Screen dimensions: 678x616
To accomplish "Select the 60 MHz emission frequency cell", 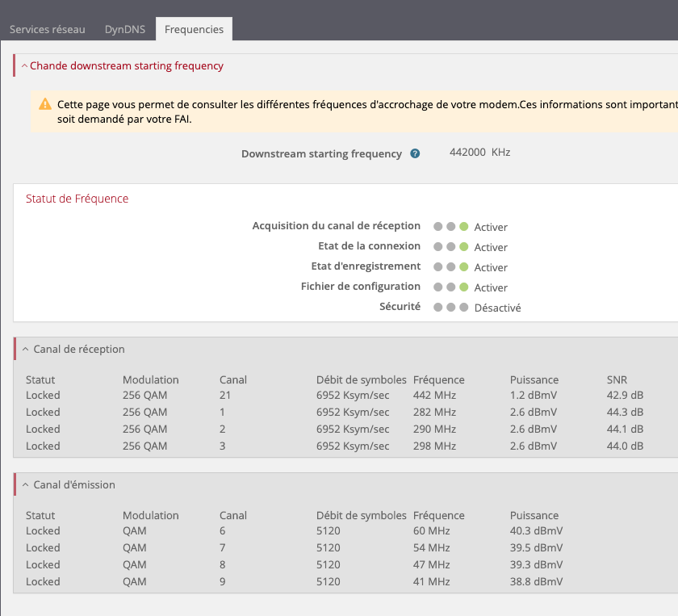I will click(431, 531).
